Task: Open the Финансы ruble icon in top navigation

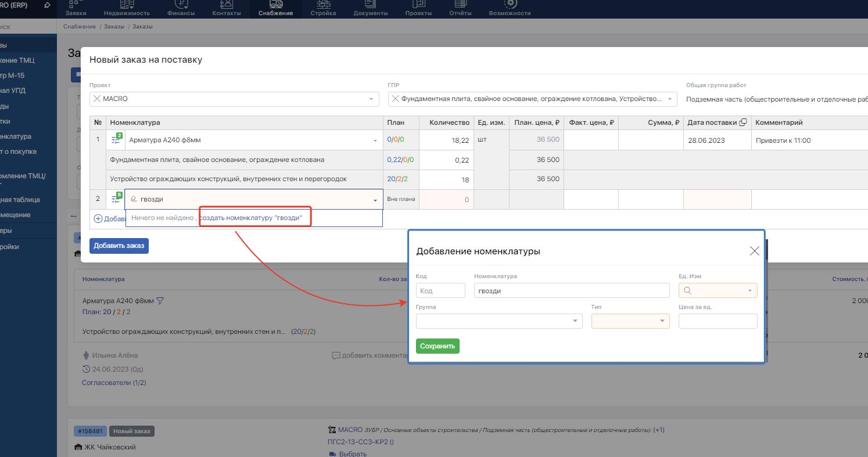Action: [x=181, y=4]
